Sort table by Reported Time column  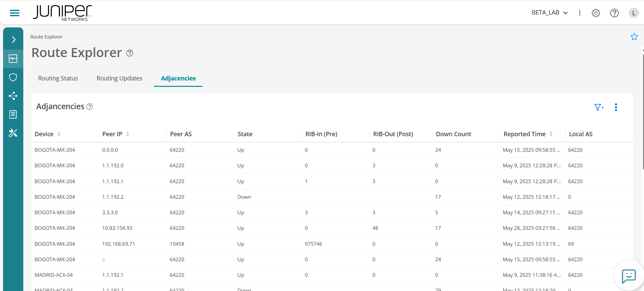click(551, 134)
